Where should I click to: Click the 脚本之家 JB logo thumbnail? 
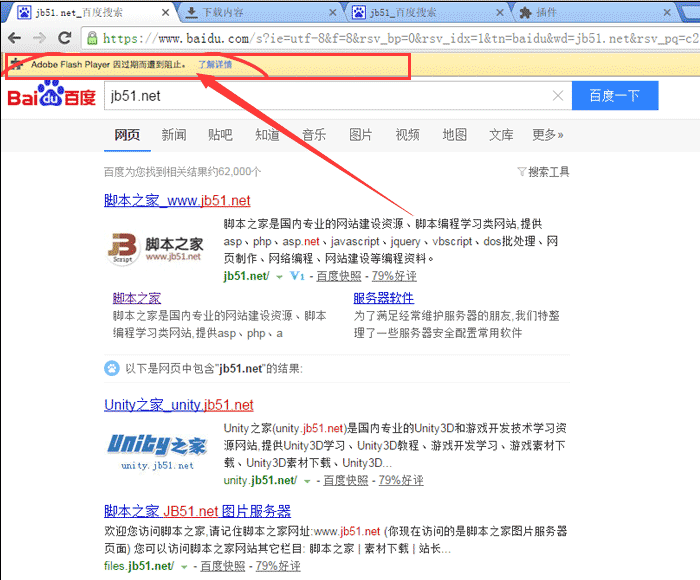(x=155, y=249)
